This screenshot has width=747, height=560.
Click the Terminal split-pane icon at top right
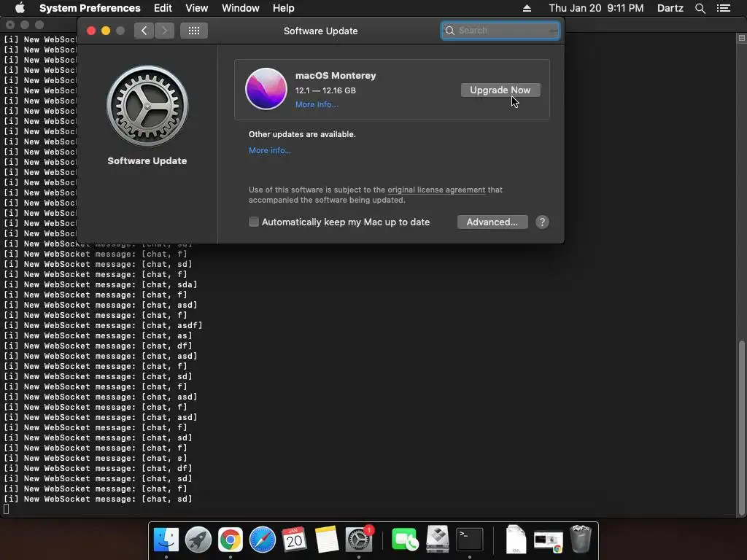pos(741,38)
